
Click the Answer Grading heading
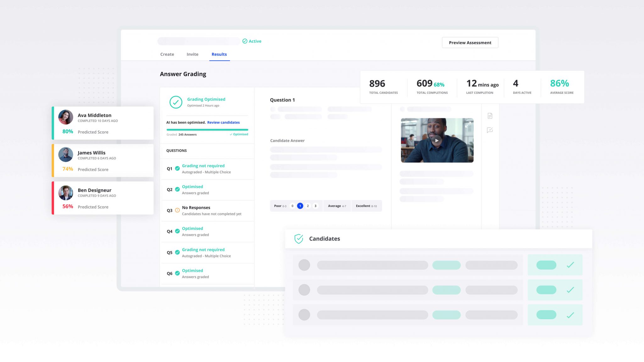183,74
